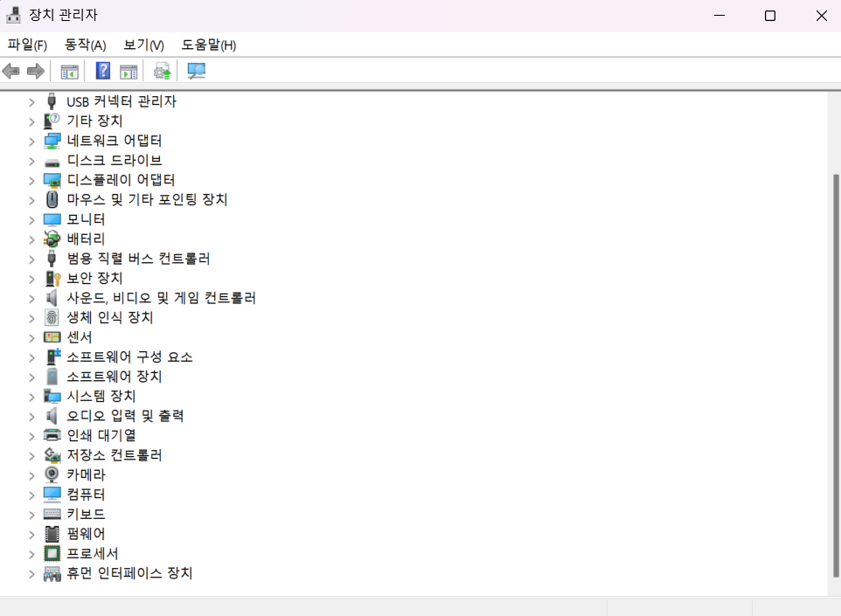Click the 디스크 드라이브 drive icon

point(52,163)
